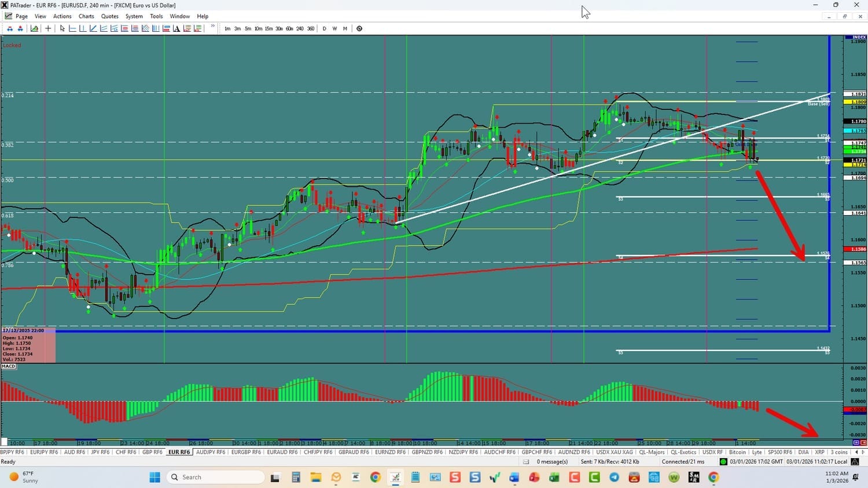This screenshot has width=868, height=488.
Task: Expand the toolbar overflow chevron
Action: pyautogui.click(x=213, y=27)
